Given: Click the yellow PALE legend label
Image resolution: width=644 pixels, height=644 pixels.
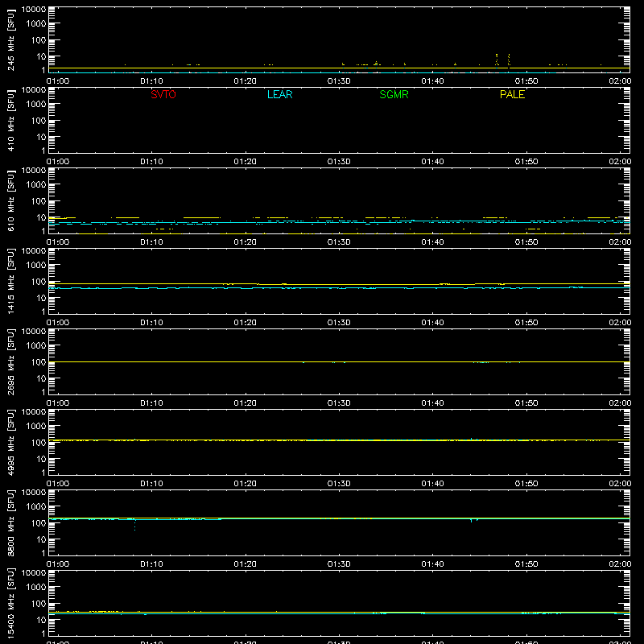Looking at the screenshot, I should click(512, 94).
